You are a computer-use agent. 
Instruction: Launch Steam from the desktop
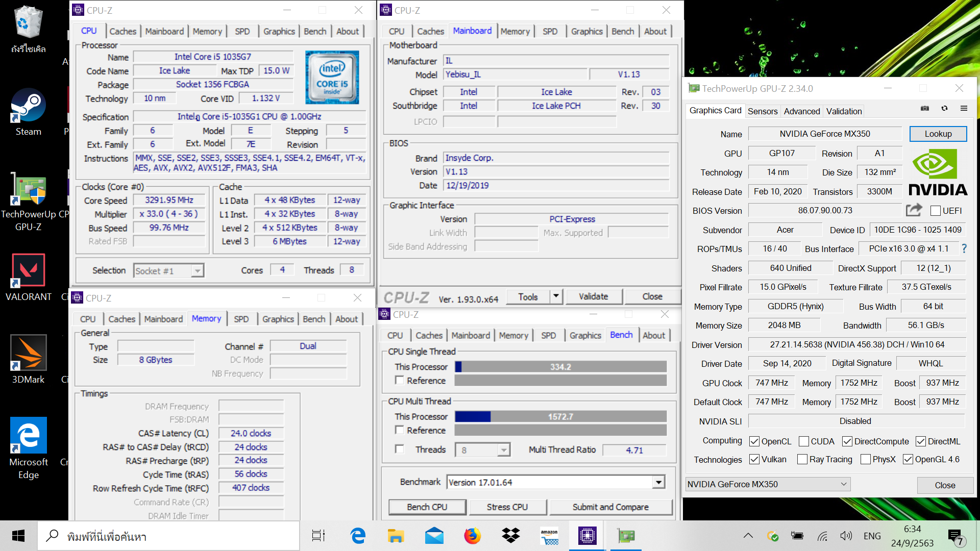pyautogui.click(x=28, y=112)
